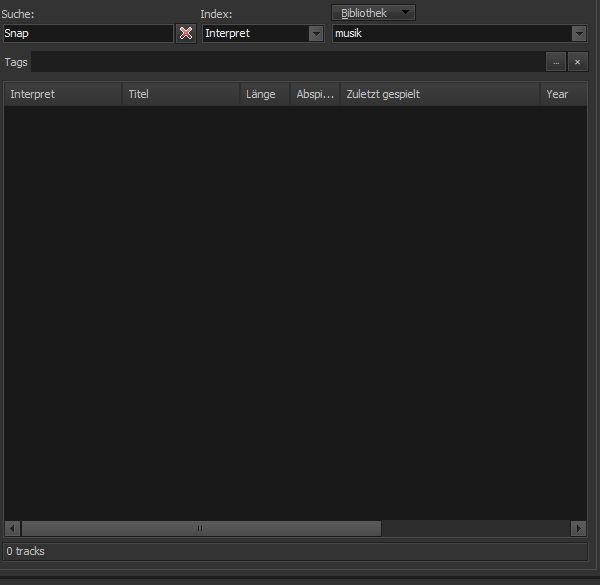Sort by Zuletzt gespielt column header

pyautogui.click(x=440, y=94)
